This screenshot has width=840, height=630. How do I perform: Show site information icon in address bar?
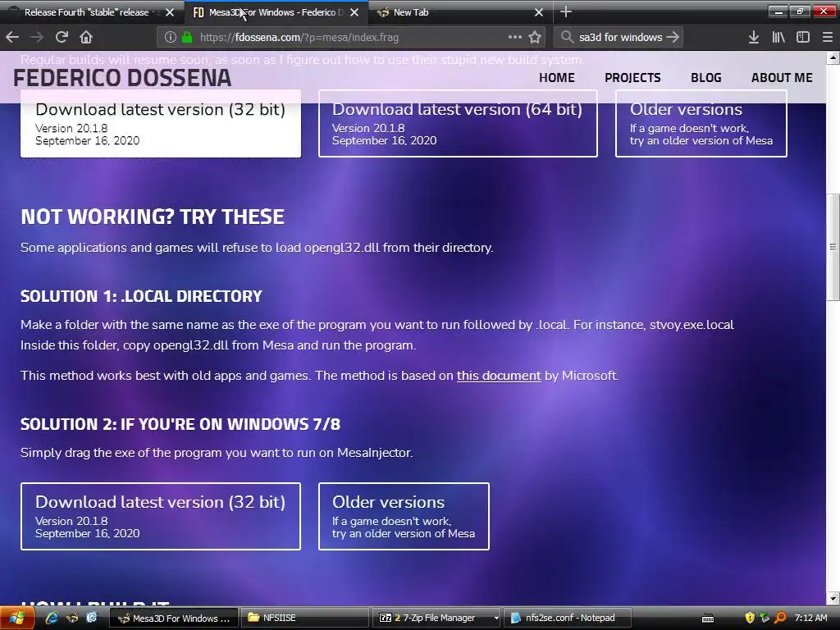(x=171, y=37)
